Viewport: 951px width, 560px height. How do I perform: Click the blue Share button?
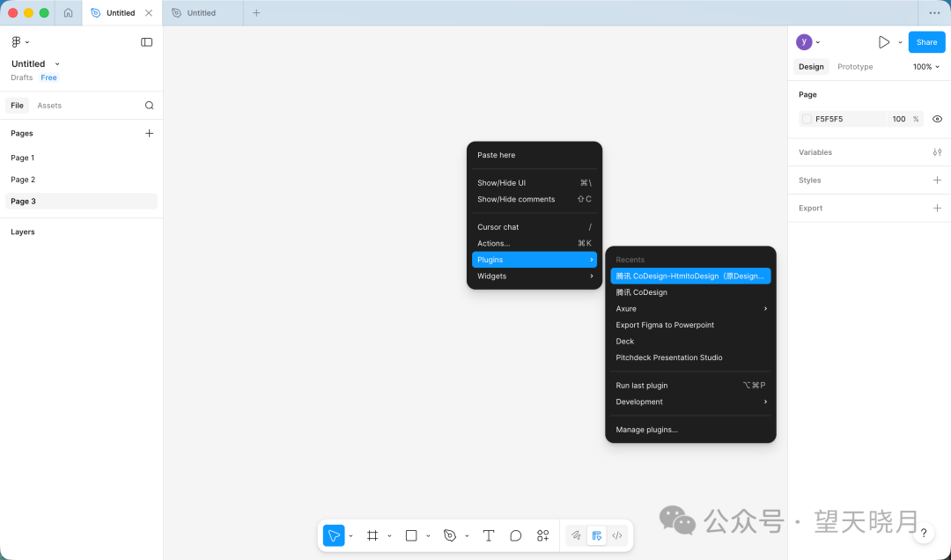[926, 42]
